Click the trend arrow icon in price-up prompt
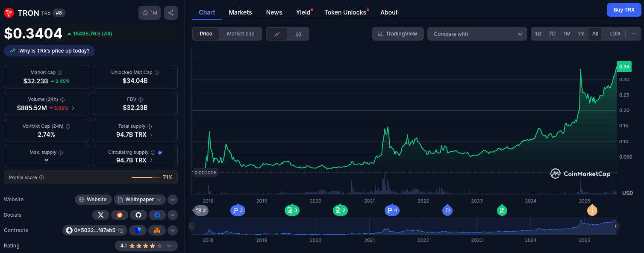The image size is (644, 253). (12, 51)
